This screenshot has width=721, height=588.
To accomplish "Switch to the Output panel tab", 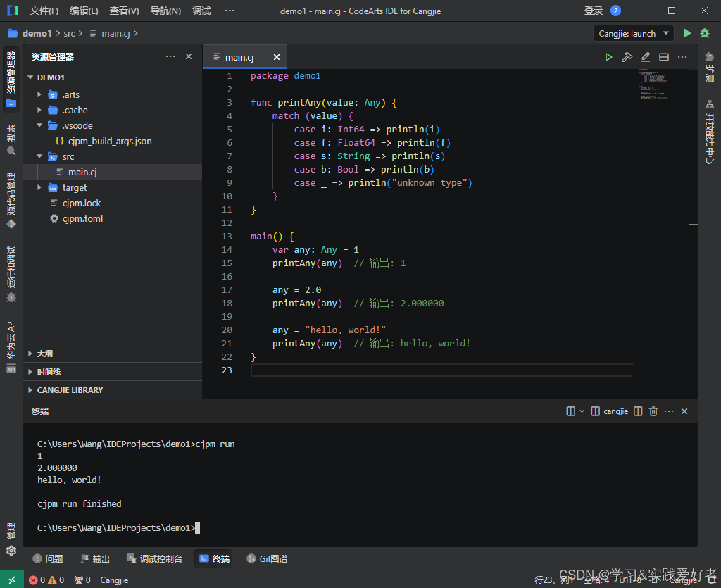I will pyautogui.click(x=95, y=558).
